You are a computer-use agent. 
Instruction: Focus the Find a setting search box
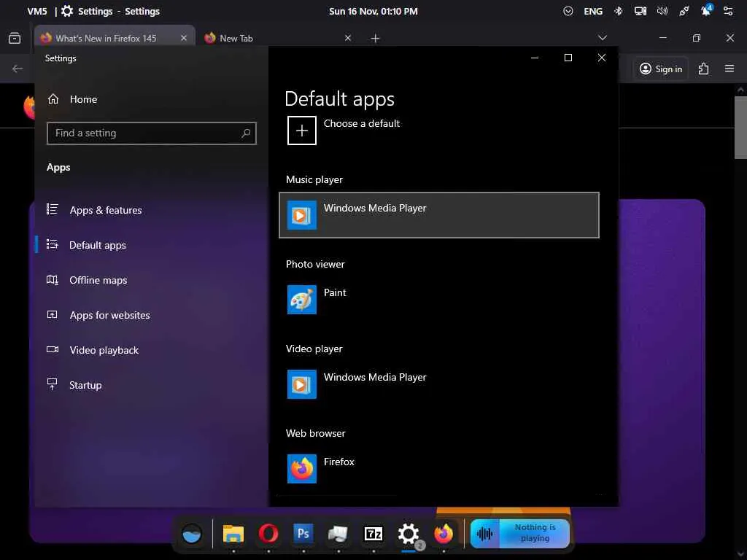152,133
